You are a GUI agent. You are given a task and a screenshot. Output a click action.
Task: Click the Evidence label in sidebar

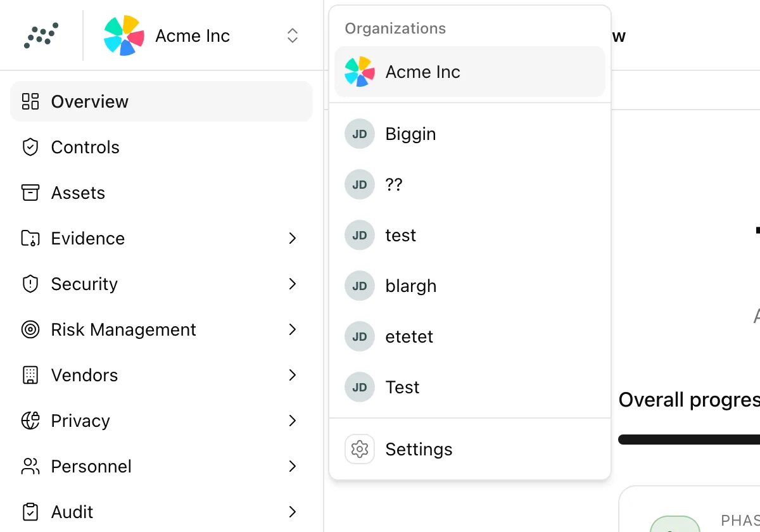(88, 238)
